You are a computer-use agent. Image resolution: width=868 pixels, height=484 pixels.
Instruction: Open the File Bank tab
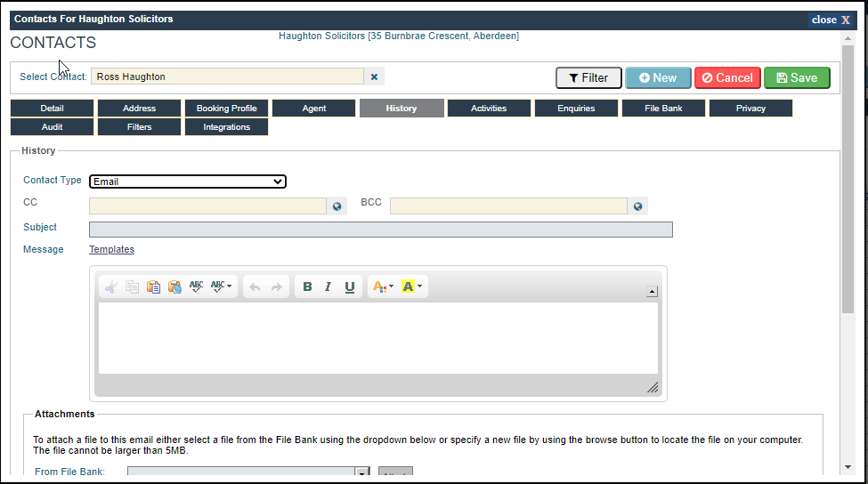(663, 109)
